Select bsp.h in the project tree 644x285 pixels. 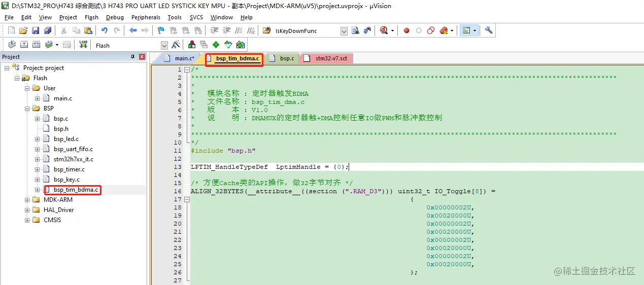click(x=61, y=129)
